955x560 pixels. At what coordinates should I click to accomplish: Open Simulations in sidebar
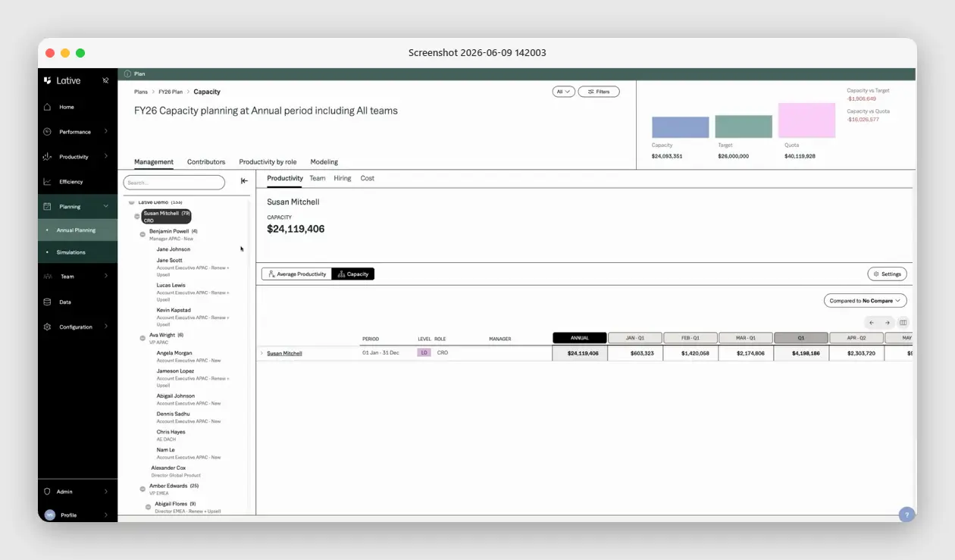coord(78,252)
